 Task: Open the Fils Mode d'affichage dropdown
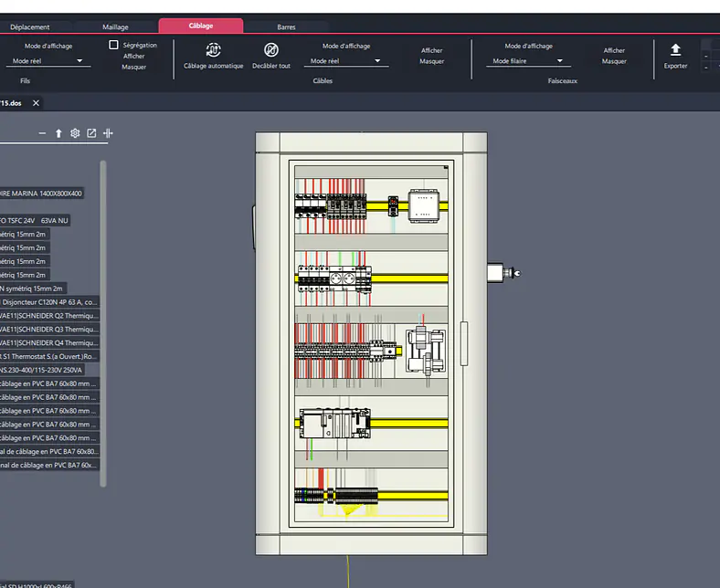(48, 60)
